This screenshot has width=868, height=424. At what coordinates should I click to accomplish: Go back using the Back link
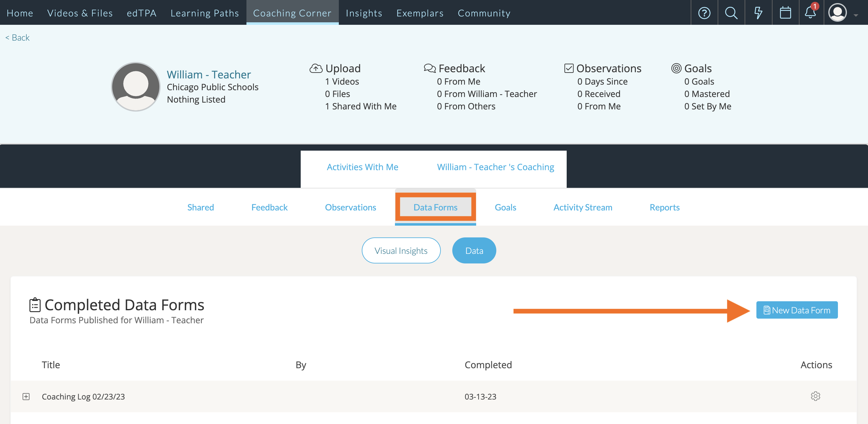pyautogui.click(x=18, y=38)
